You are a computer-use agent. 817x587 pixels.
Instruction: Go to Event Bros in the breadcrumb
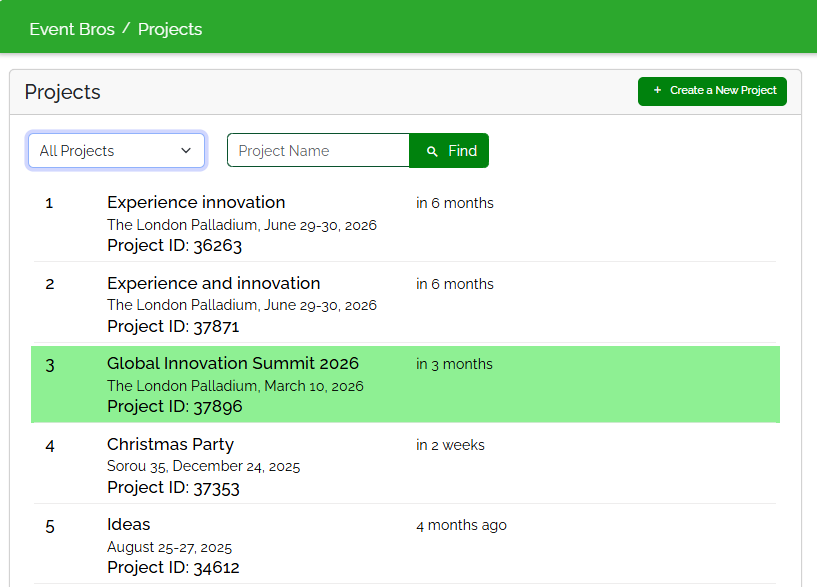point(72,29)
